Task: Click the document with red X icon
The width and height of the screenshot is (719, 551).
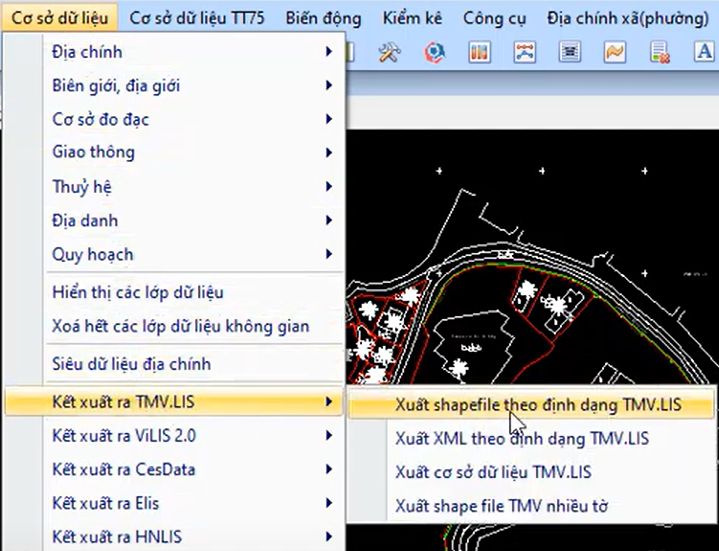Action: point(659,52)
